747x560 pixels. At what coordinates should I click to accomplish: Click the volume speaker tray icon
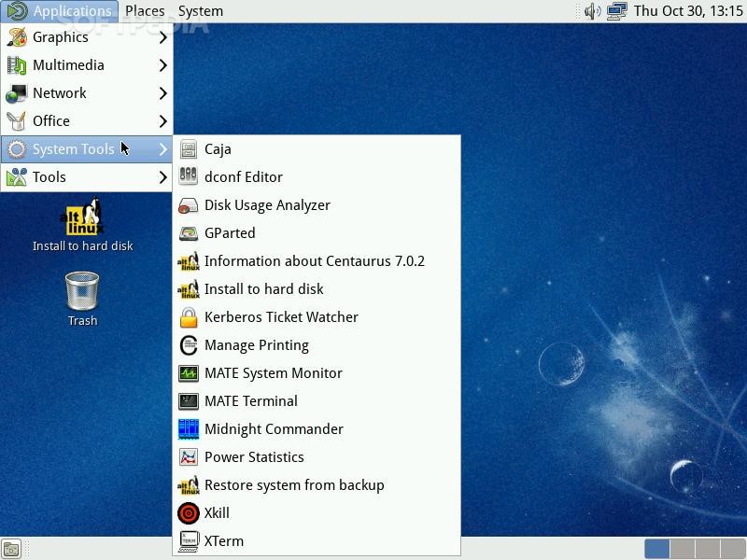pos(592,11)
